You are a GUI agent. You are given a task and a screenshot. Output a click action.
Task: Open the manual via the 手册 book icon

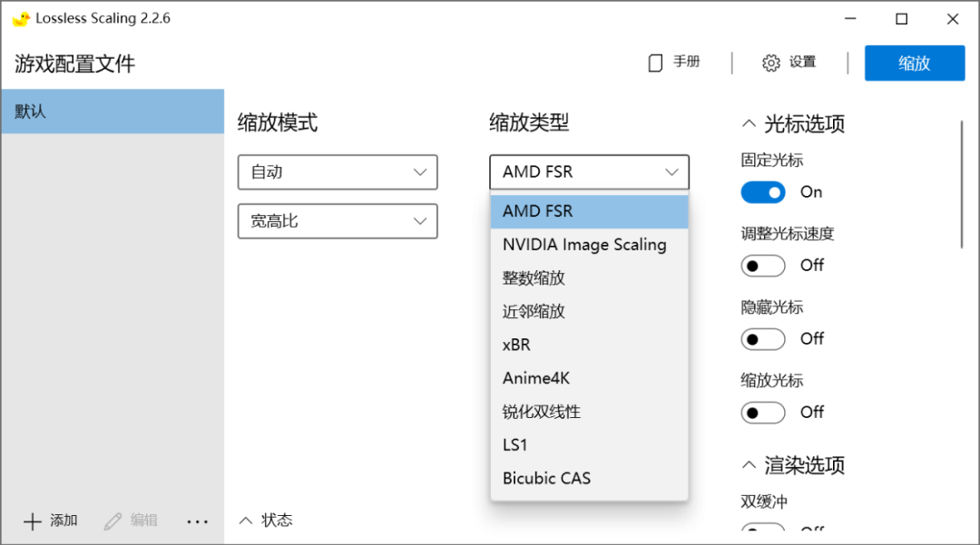(x=655, y=62)
